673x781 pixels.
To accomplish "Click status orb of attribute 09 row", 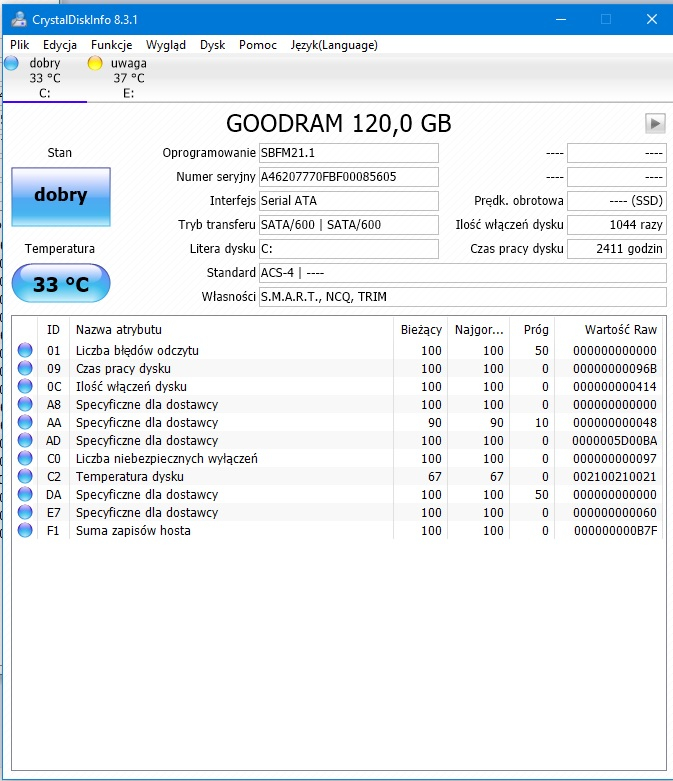I will point(25,368).
